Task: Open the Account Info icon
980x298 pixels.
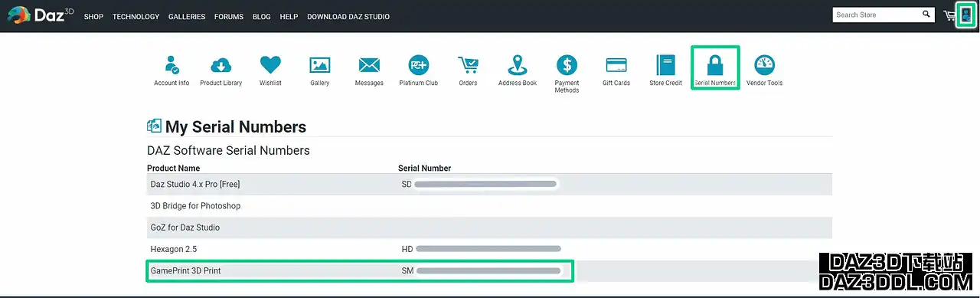Action: pos(171,65)
